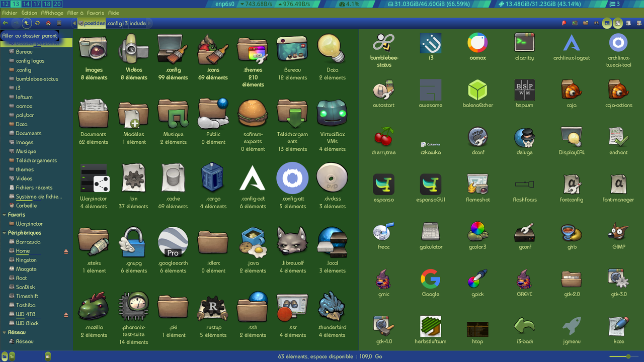
Task: Open the sofirem-exports folder
Action: point(253,125)
